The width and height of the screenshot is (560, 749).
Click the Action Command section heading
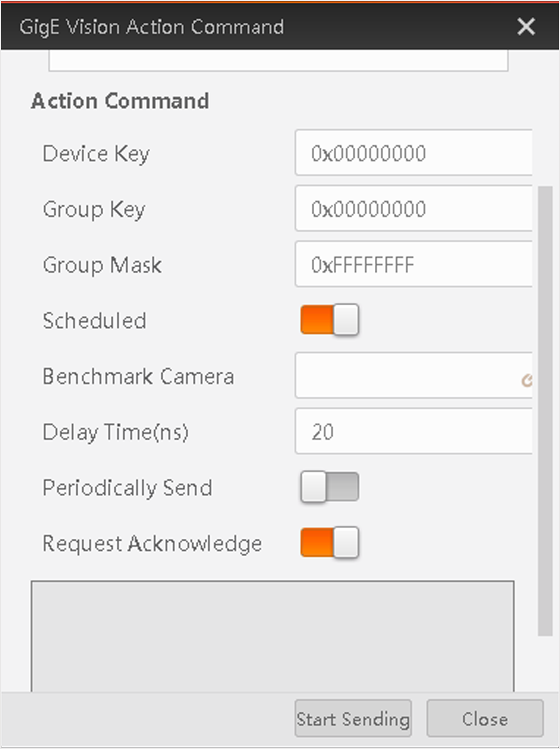pyautogui.click(x=120, y=101)
